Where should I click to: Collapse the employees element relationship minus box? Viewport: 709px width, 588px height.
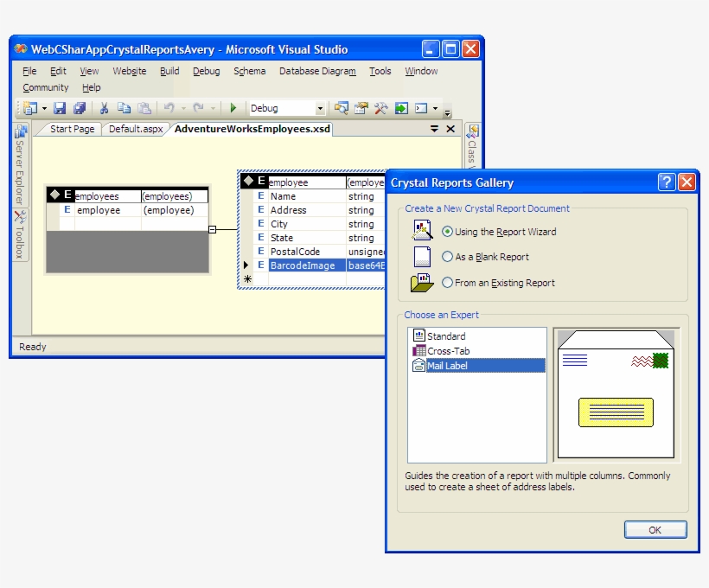(x=212, y=230)
